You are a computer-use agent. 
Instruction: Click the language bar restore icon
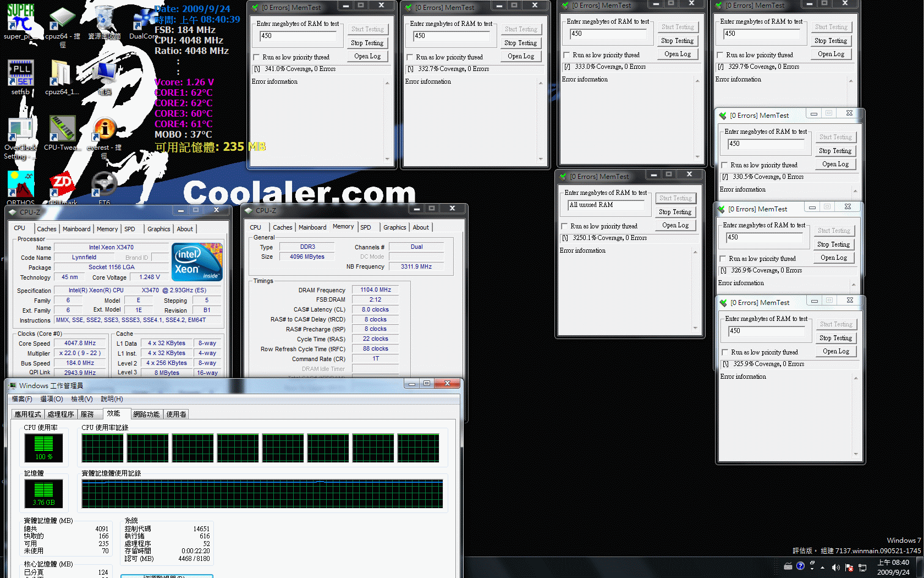pyautogui.click(x=812, y=563)
